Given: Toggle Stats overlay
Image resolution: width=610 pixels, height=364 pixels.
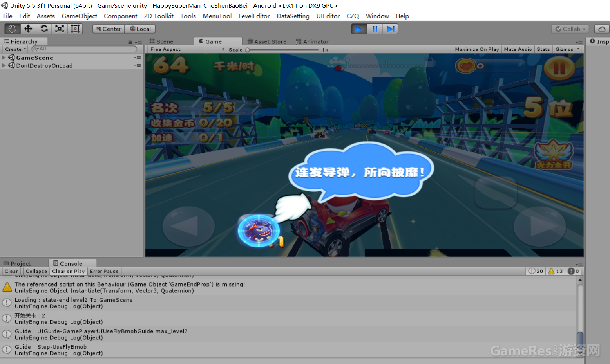Looking at the screenshot, I should click(543, 49).
